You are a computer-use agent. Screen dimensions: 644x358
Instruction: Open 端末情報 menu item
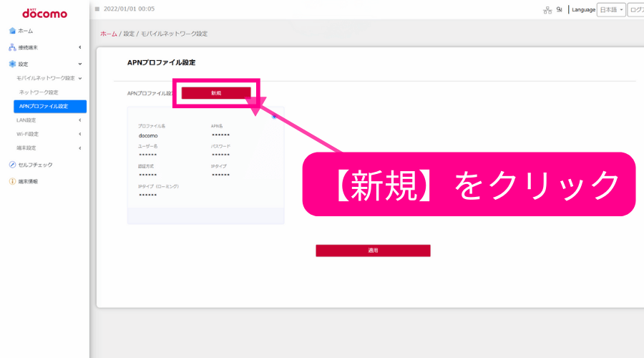[28, 181]
